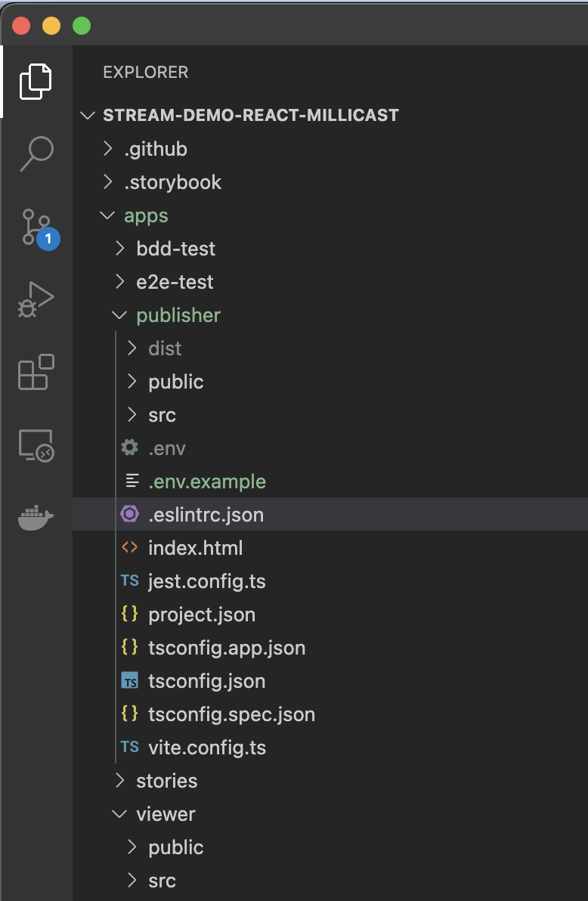
Task: Open the .env.example file
Action: tap(207, 481)
